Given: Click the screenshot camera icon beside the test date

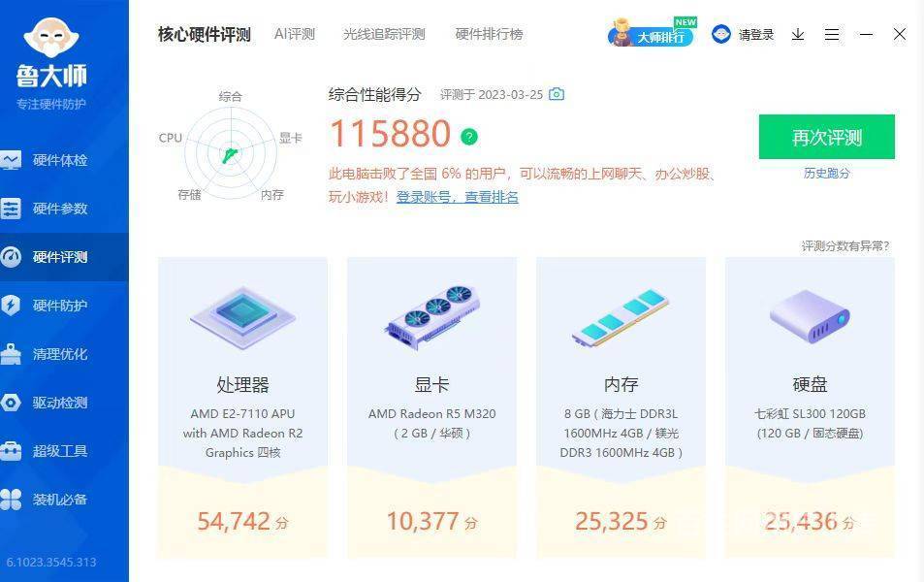Looking at the screenshot, I should (x=557, y=94).
